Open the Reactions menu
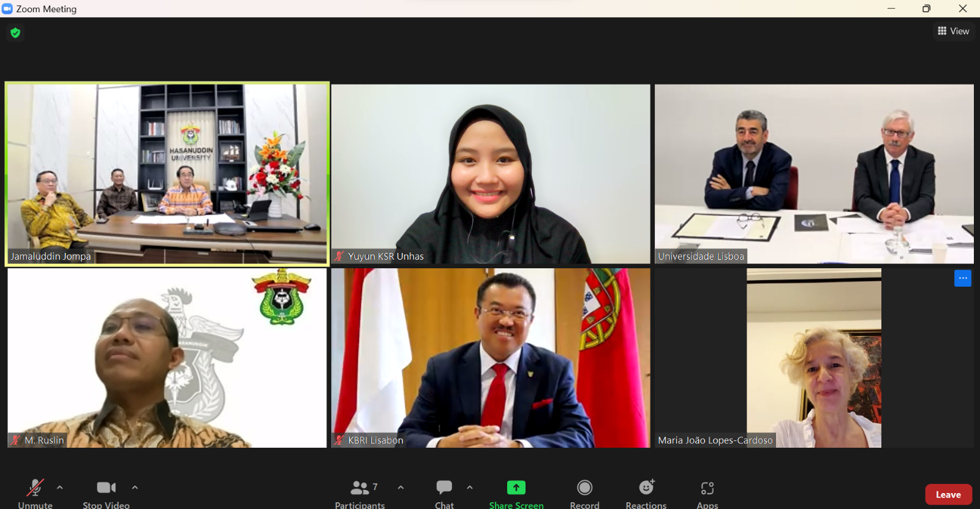This screenshot has width=980, height=509. click(x=646, y=493)
